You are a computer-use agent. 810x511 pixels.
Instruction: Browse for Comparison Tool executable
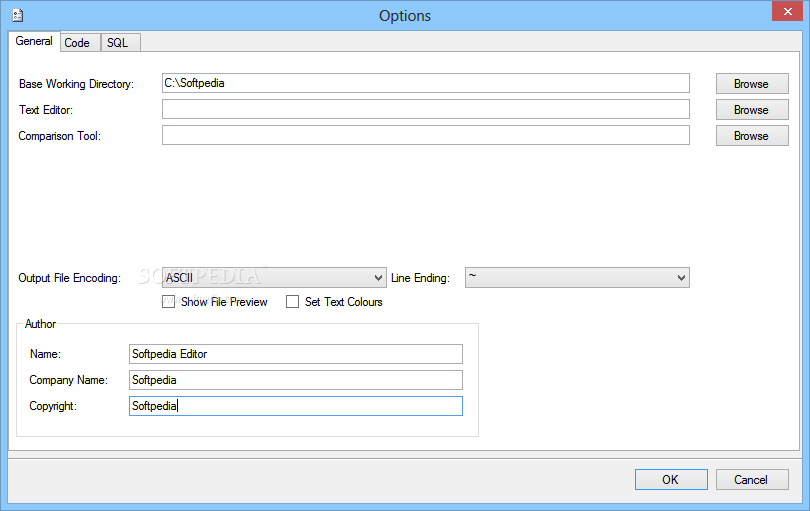tap(752, 136)
